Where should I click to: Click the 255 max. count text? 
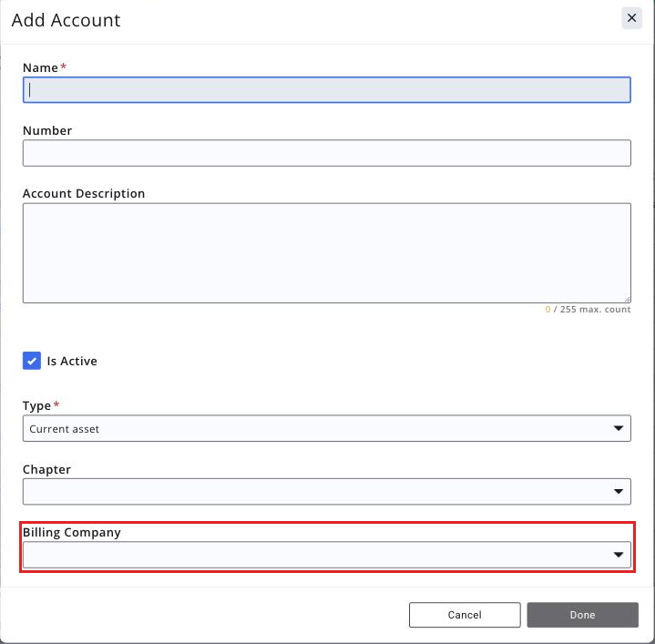pos(595,310)
